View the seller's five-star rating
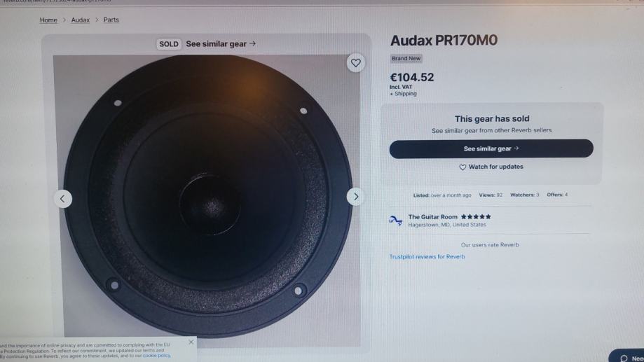644x362 pixels. coord(476,216)
